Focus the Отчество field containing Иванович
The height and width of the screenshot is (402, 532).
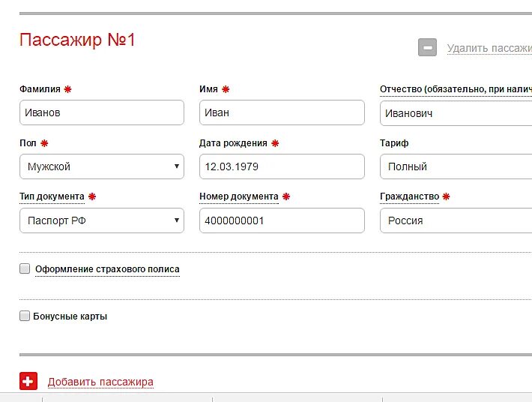[456, 113]
